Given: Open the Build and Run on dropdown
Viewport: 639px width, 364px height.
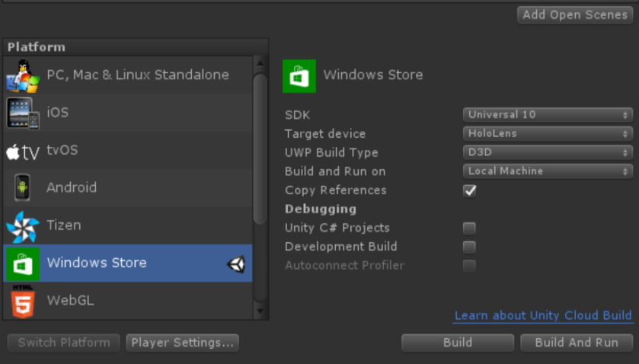Looking at the screenshot, I should pyautogui.click(x=548, y=171).
